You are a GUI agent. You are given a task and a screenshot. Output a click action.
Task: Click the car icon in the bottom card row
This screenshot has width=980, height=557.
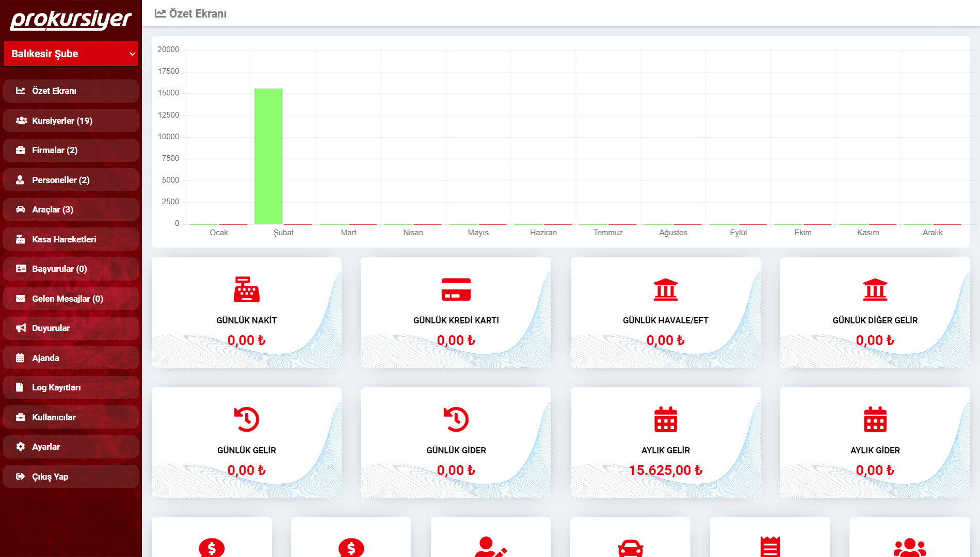pyautogui.click(x=631, y=548)
